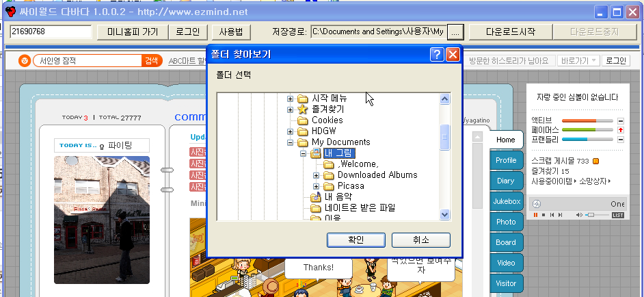Open the player LIST icon

click(618, 215)
